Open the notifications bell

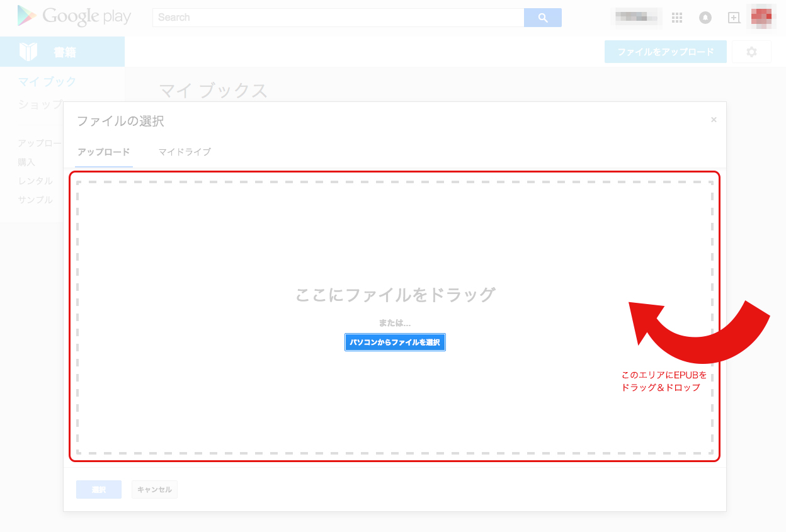click(x=705, y=18)
